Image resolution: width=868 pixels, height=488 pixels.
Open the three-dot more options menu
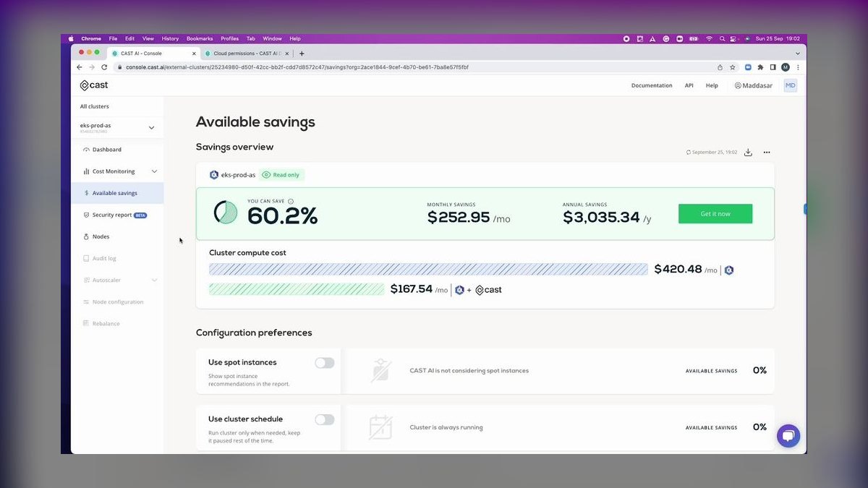[767, 153]
